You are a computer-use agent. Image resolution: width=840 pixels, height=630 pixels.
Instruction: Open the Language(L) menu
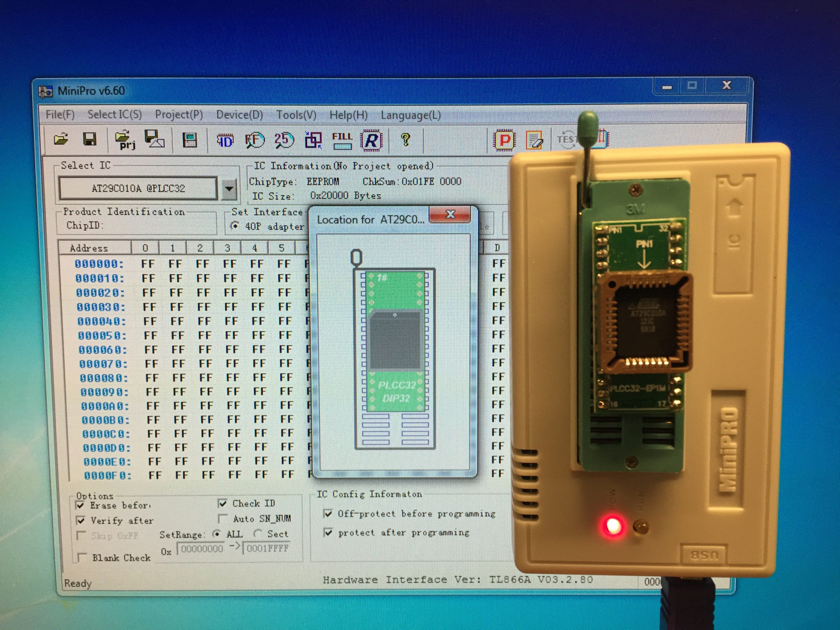pos(411,115)
